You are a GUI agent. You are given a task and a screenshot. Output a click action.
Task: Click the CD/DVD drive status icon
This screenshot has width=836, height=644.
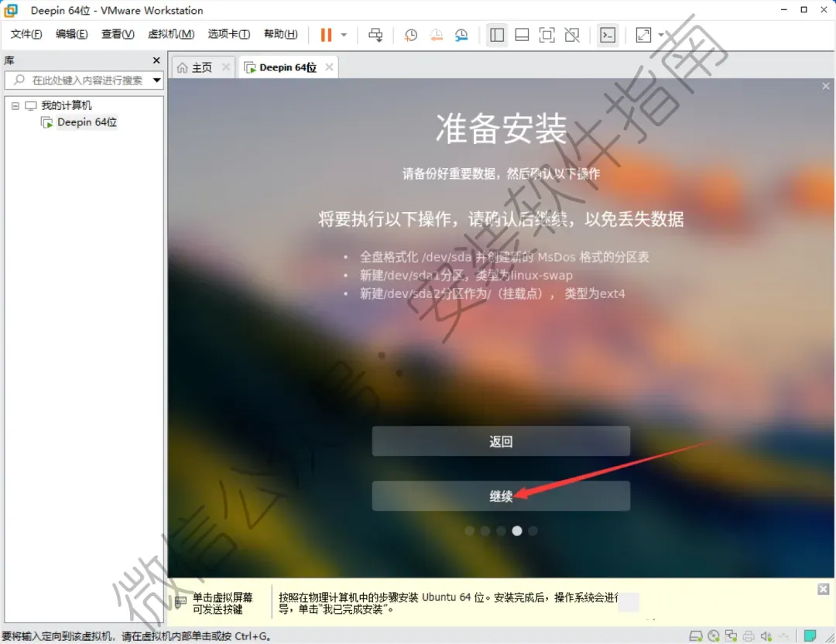click(714, 636)
